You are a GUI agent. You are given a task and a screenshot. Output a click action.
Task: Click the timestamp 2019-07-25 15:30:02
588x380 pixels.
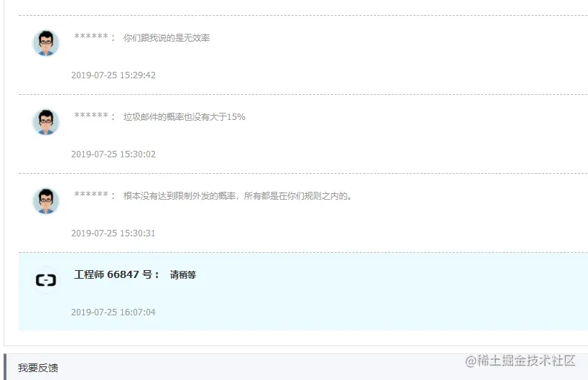tap(113, 154)
